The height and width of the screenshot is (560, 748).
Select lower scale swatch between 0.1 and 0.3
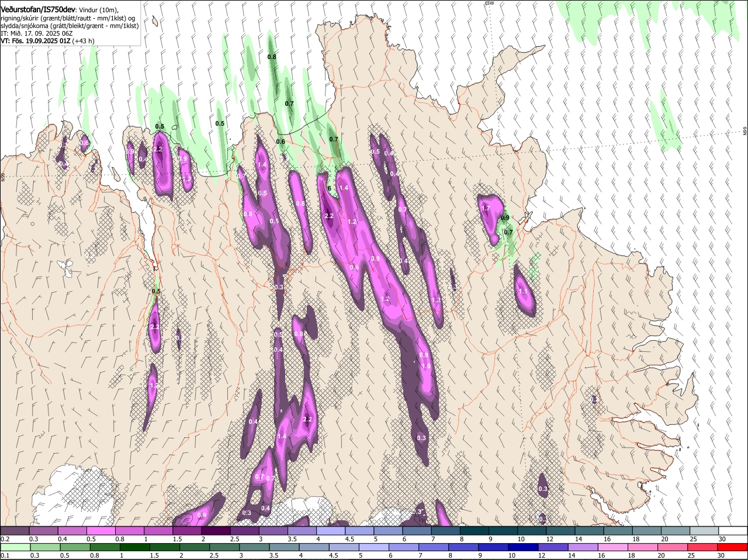(x=15, y=548)
